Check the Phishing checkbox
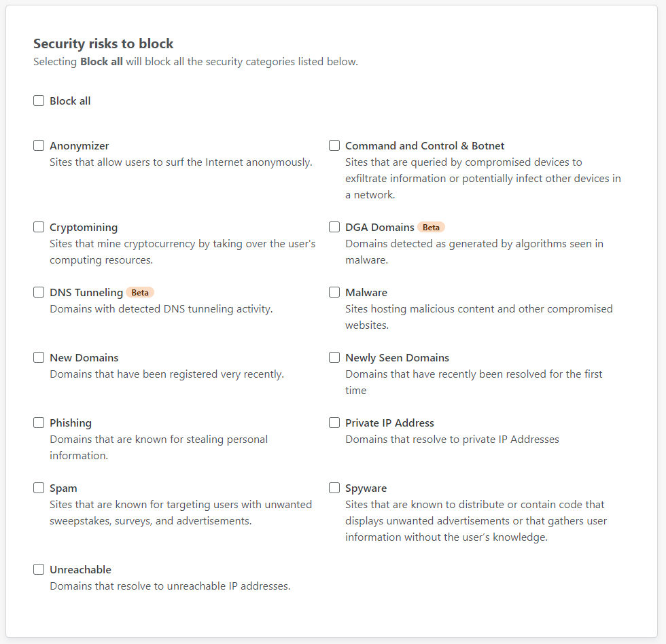666x644 pixels. click(39, 423)
